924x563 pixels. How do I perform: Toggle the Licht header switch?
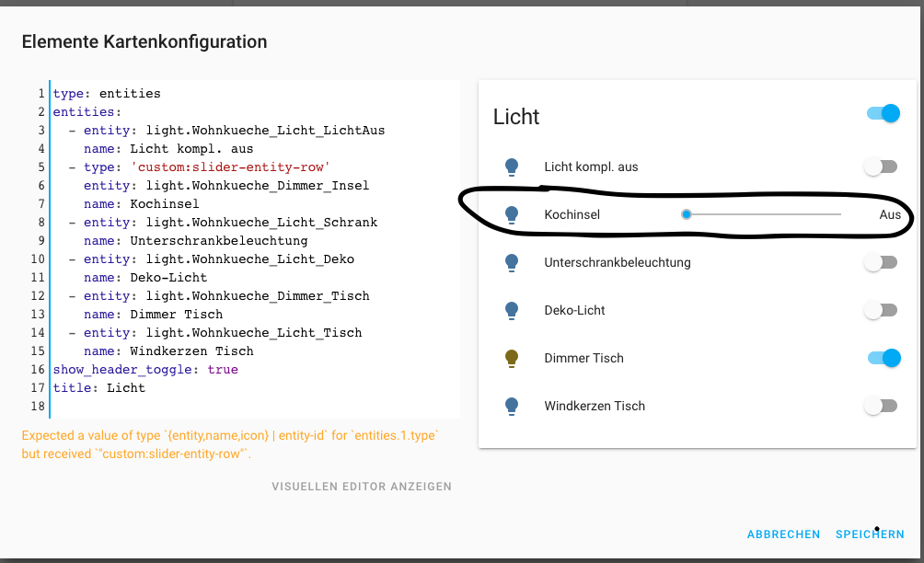tap(883, 114)
